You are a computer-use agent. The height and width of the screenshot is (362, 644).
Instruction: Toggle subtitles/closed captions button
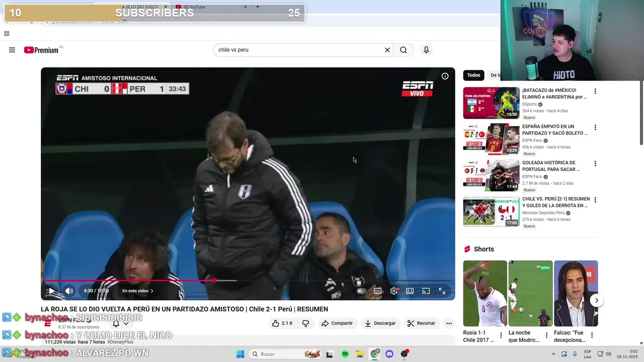pyautogui.click(x=378, y=291)
